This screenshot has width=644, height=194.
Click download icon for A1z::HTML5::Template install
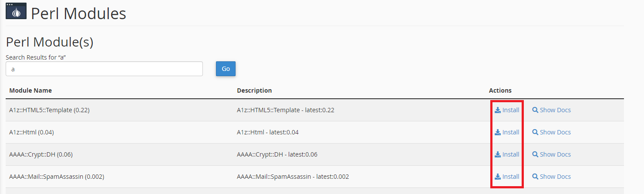tap(498, 110)
